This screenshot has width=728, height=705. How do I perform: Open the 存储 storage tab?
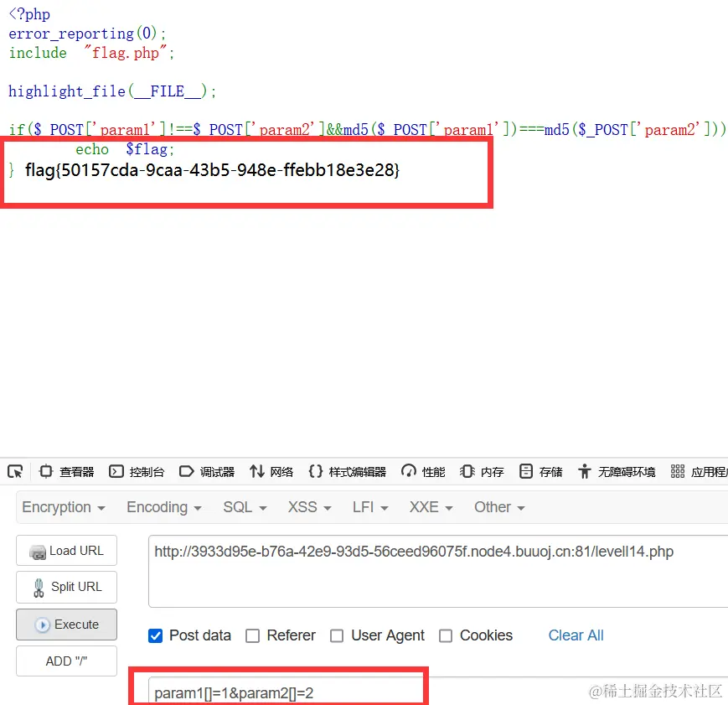tap(540, 472)
